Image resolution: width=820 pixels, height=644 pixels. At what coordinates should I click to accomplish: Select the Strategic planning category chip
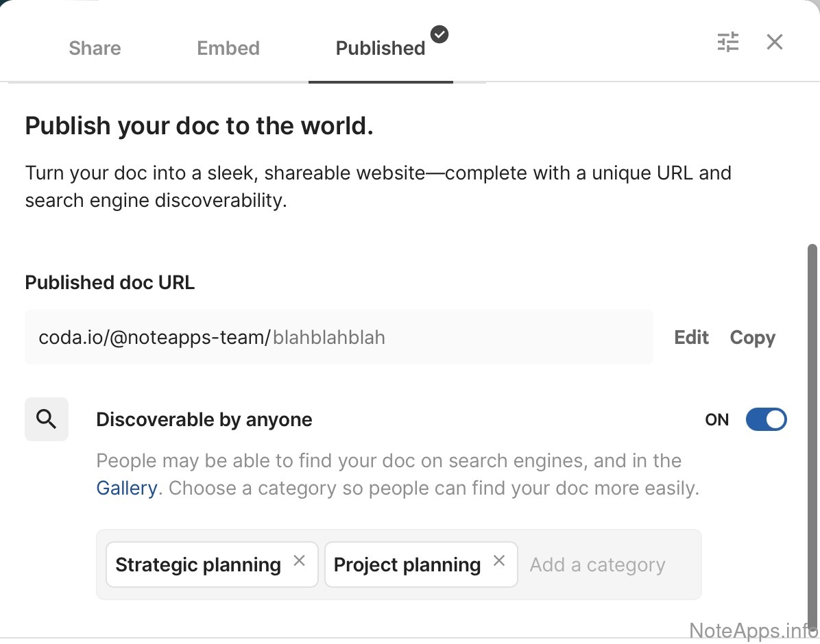198,565
